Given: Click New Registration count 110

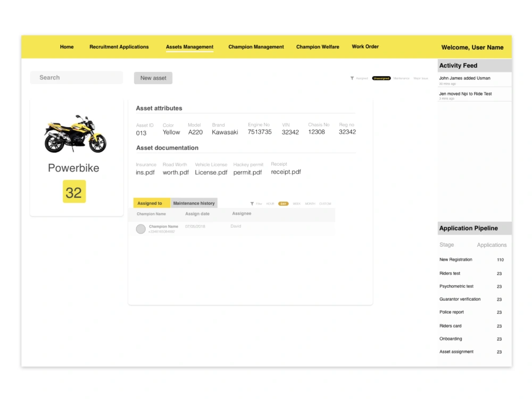Looking at the screenshot, I should (x=501, y=260).
